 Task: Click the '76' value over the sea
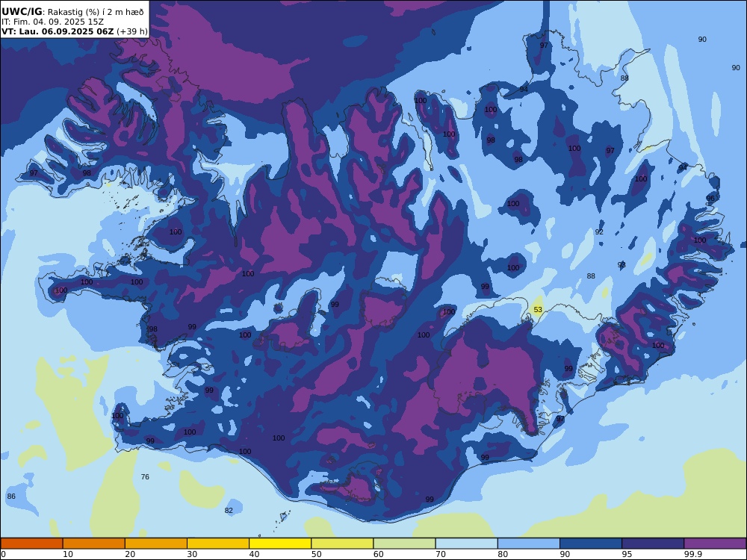(146, 476)
